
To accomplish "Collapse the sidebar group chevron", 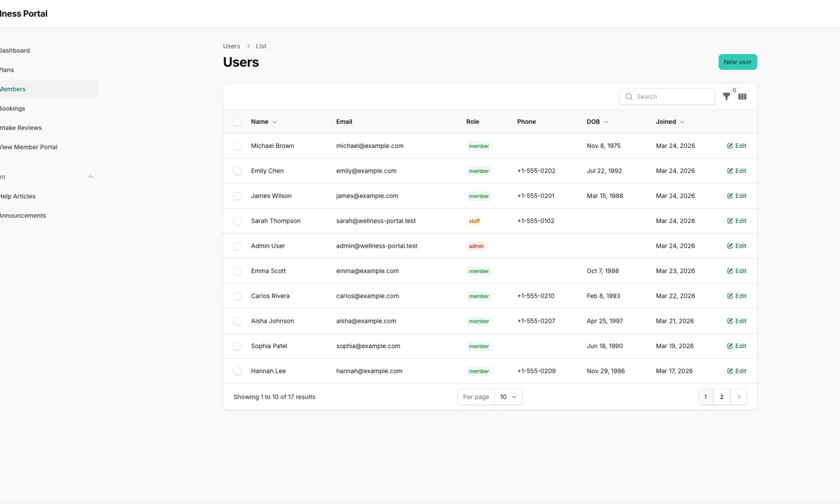I will 91,177.
